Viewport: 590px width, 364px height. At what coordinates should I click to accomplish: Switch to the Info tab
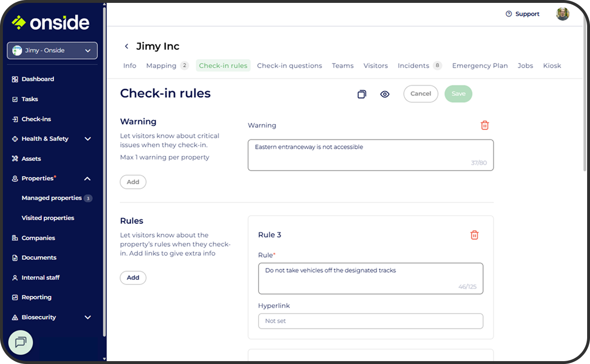click(x=130, y=66)
